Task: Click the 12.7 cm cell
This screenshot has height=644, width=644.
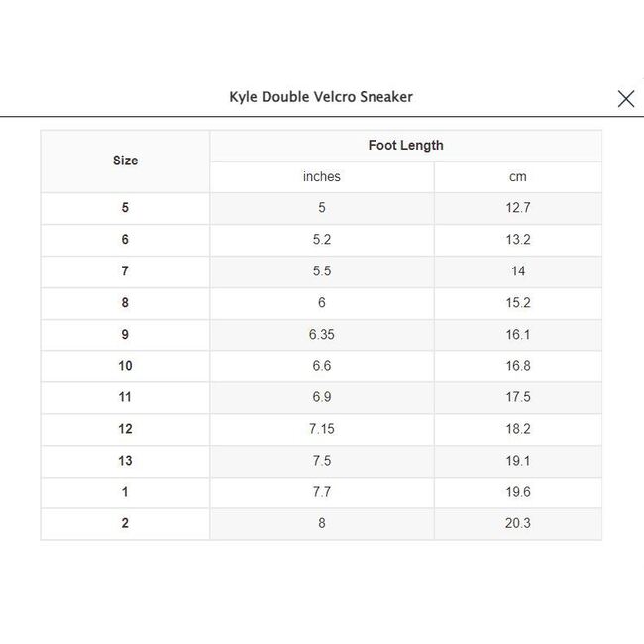Action: coord(517,208)
